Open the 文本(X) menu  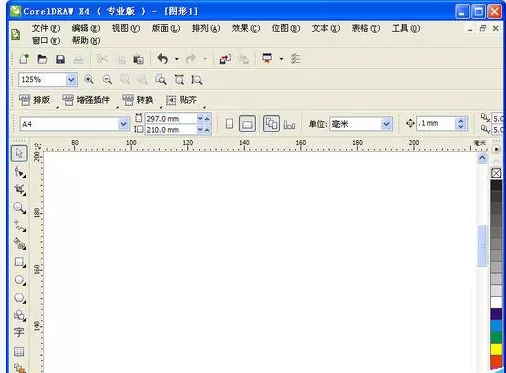point(326,28)
